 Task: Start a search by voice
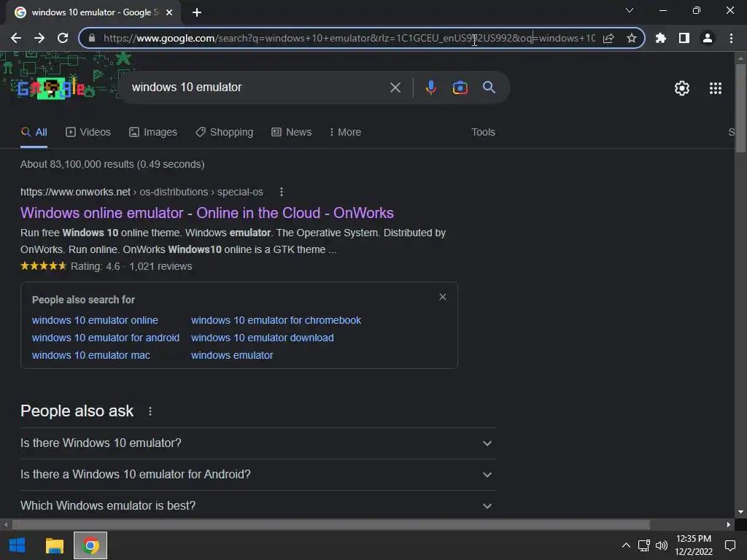[x=431, y=87]
